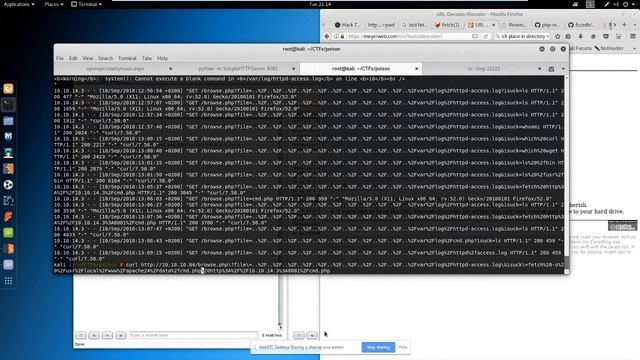Open Pocket list in Firefox toolbar
The image size is (640, 360).
pos(606,36)
